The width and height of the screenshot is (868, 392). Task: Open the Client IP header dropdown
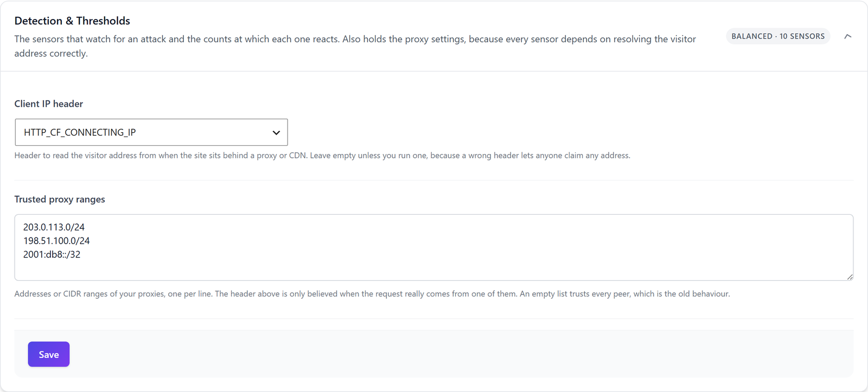tap(151, 132)
